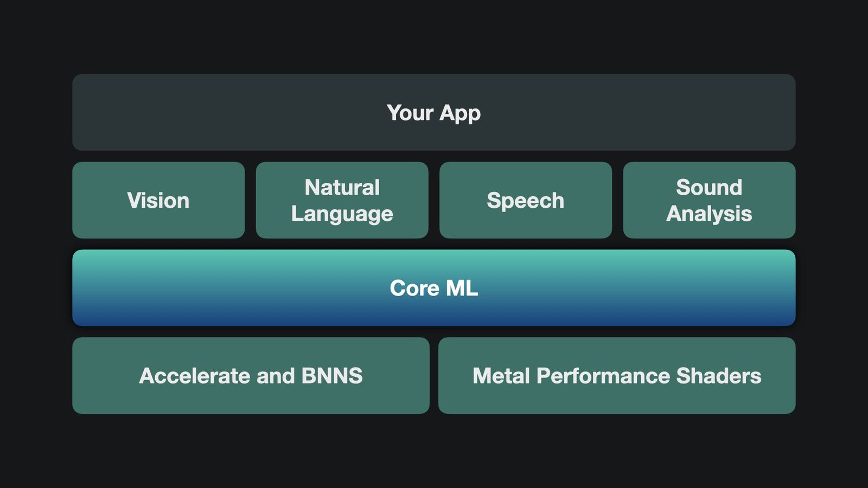This screenshot has height=488, width=868.
Task: Click the word 'App' in the top box
Action: (460, 114)
